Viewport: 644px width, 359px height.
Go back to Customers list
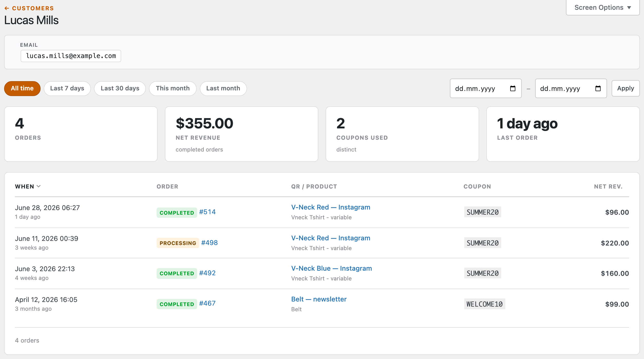(x=29, y=8)
